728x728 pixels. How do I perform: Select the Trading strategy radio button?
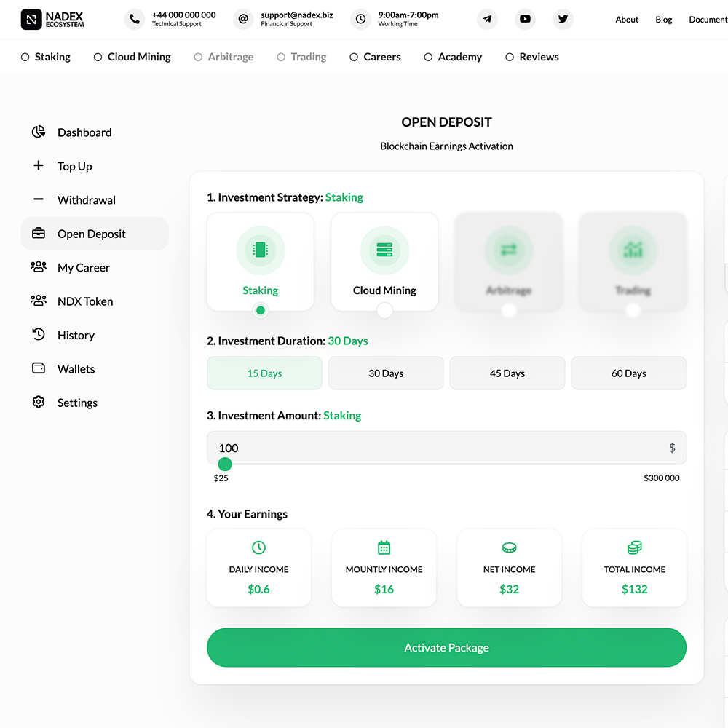coord(633,310)
